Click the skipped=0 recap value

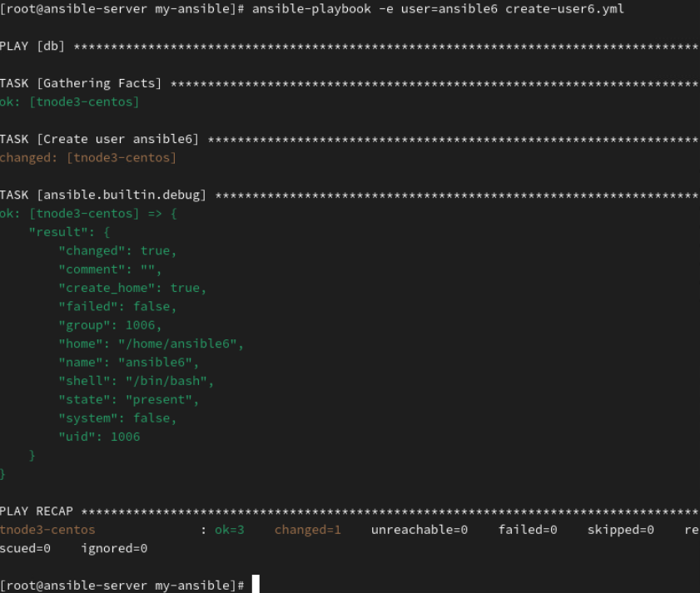coord(621,530)
